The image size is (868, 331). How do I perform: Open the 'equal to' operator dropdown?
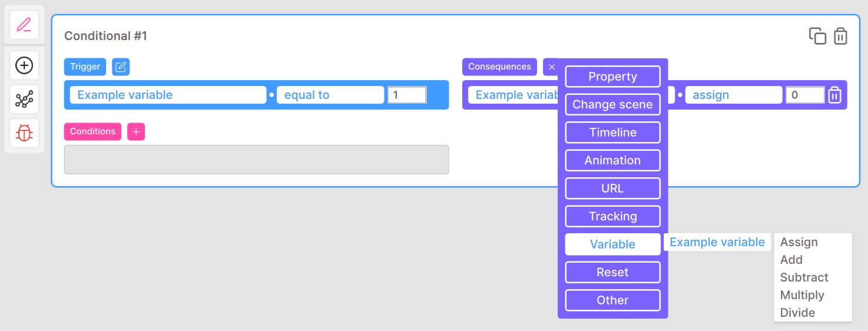(x=330, y=95)
